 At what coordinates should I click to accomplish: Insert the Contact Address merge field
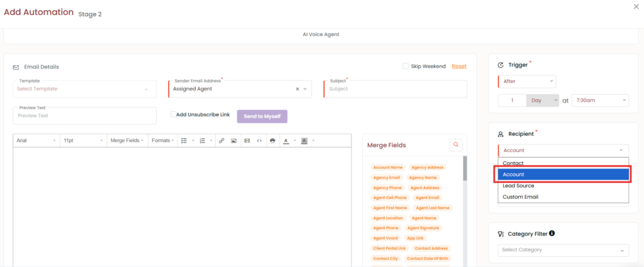tap(431, 248)
